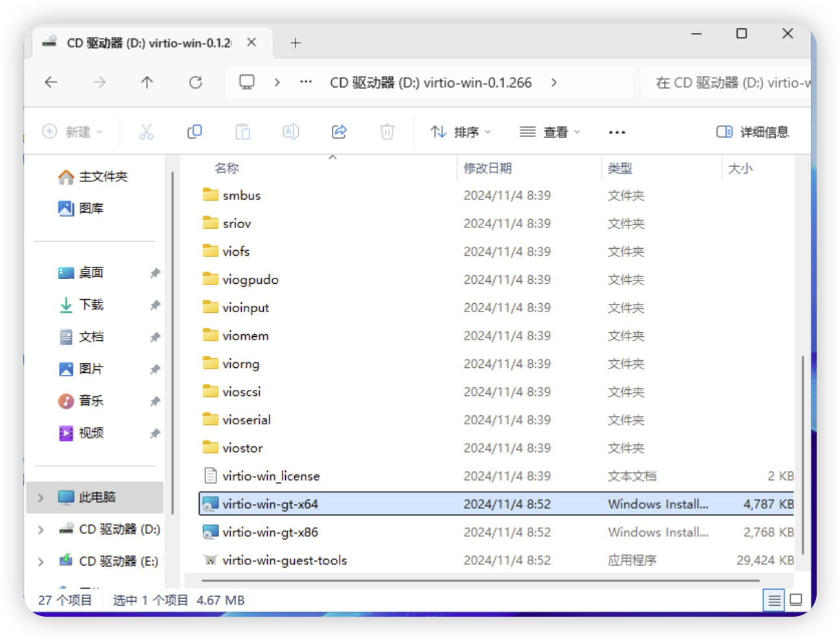The image size is (840, 640).
Task: Click the search box for CD drive D:
Action: [726, 83]
